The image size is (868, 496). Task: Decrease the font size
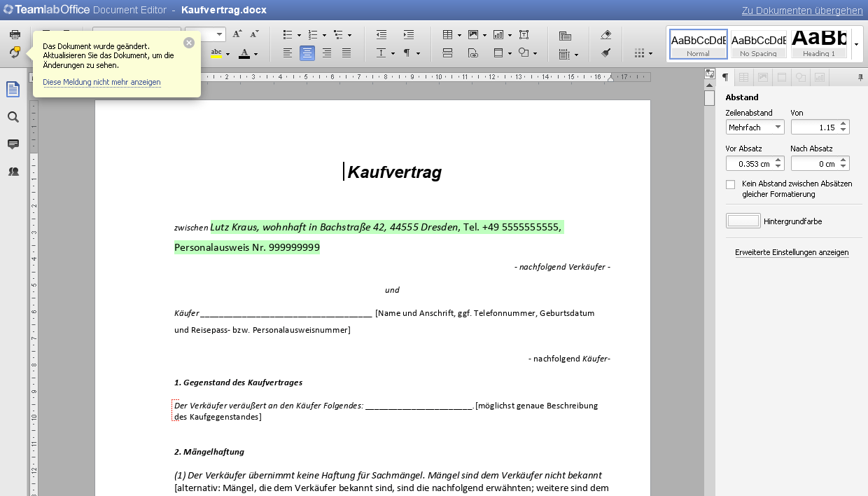tap(255, 34)
